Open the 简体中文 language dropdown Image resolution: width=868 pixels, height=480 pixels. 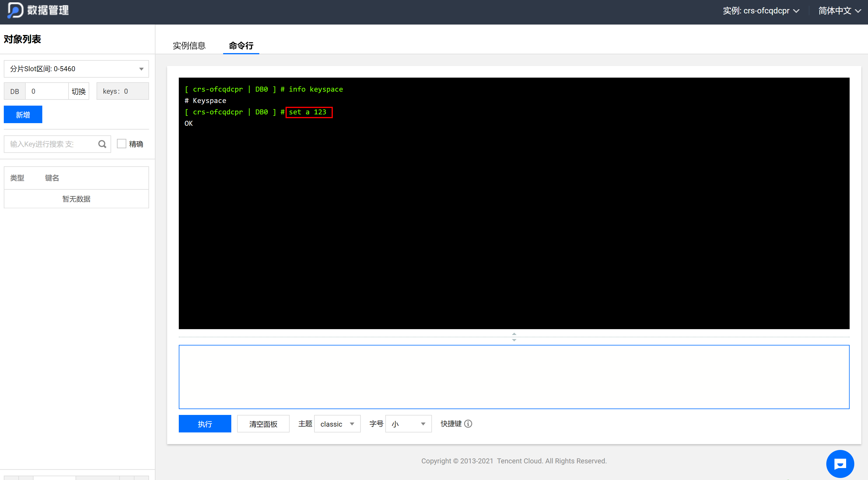pos(839,11)
